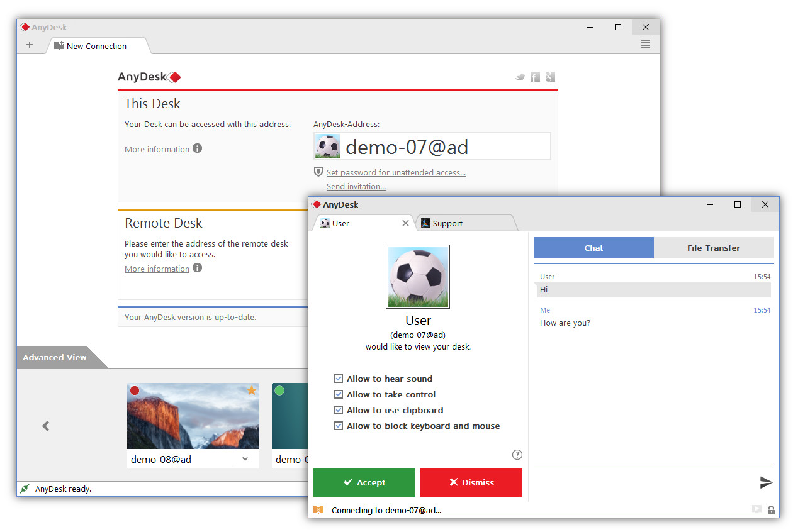Click Set password for unattended access link

(x=396, y=172)
